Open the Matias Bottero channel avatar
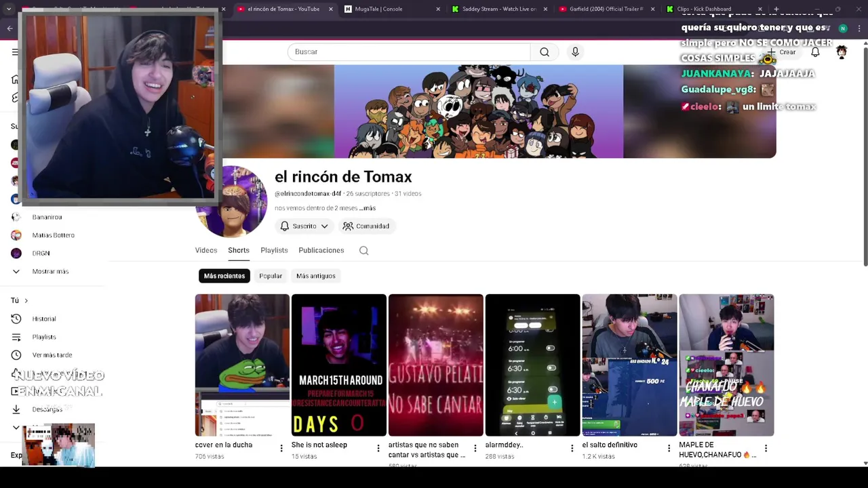The width and height of the screenshot is (868, 488). point(16,235)
